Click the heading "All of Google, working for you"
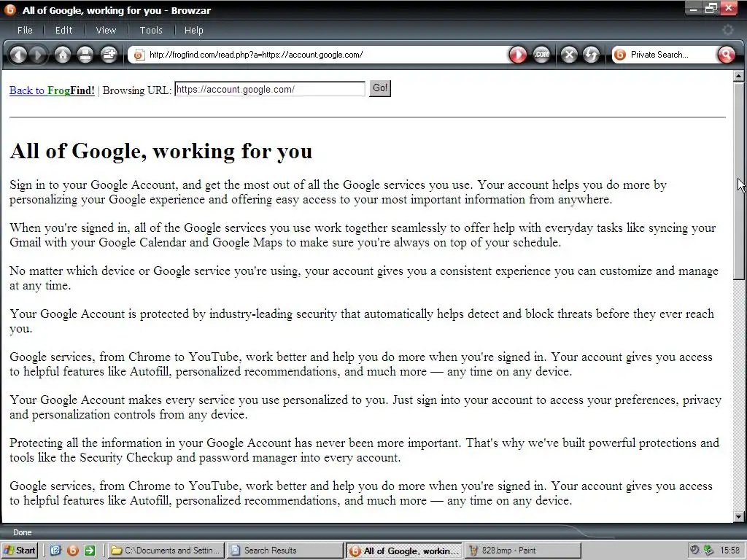 [x=161, y=152]
